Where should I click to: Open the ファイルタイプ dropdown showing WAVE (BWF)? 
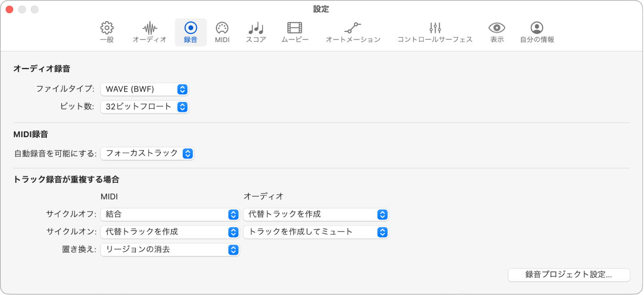point(145,89)
